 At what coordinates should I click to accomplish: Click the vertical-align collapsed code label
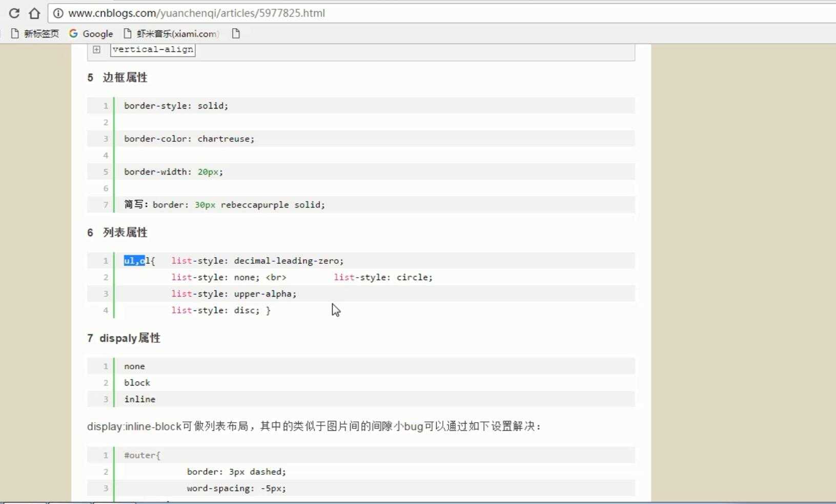153,50
